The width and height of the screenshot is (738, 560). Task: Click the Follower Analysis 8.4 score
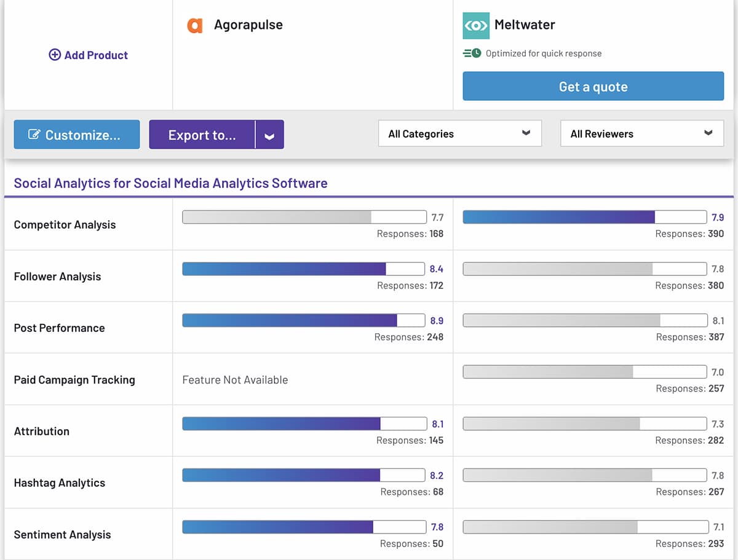tap(436, 269)
